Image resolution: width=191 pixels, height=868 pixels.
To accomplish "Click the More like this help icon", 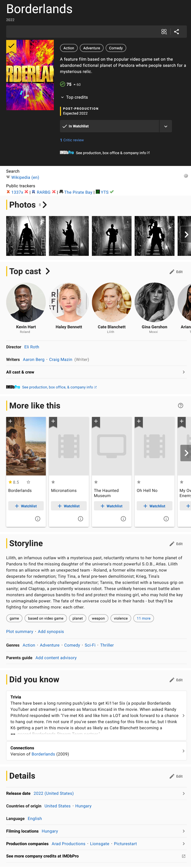I will coord(180,406).
